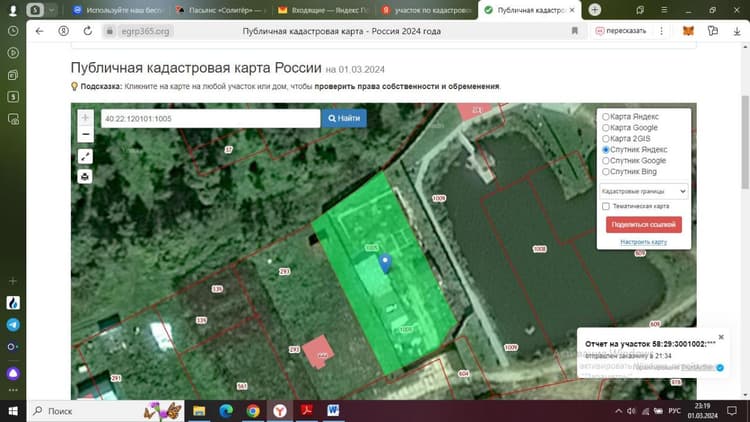The width and height of the screenshot is (750, 422).
Task: Select the Карта Яндекс radio option
Action: point(606,117)
